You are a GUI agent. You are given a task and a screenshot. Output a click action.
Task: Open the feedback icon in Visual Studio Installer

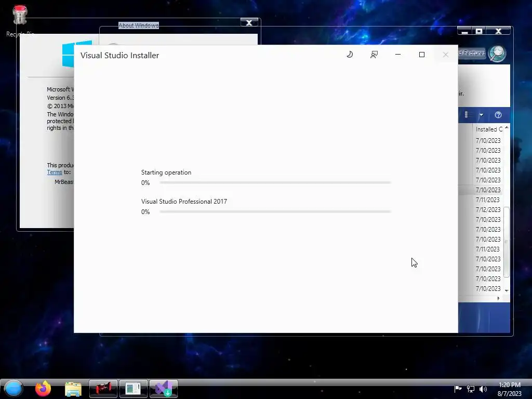pos(374,55)
